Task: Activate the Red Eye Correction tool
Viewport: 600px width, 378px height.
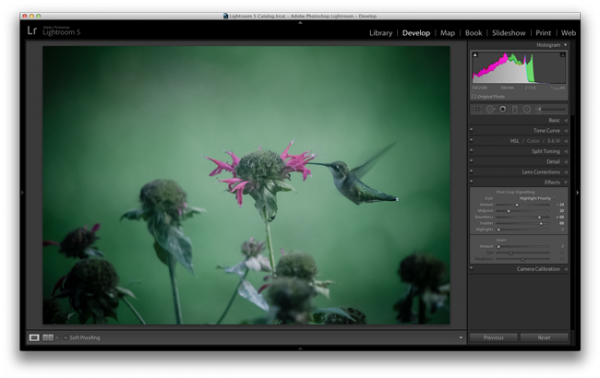Action: pos(503,109)
